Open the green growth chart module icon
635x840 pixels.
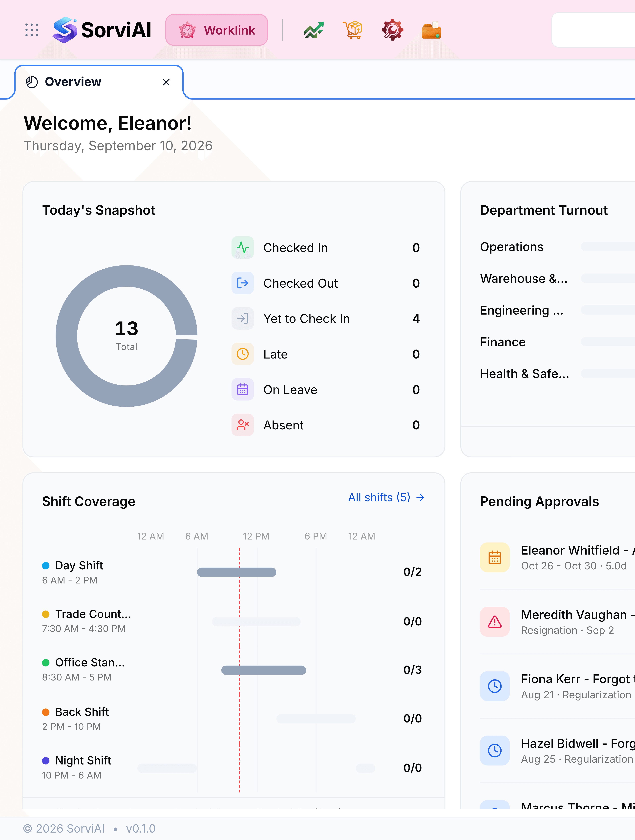(x=314, y=30)
